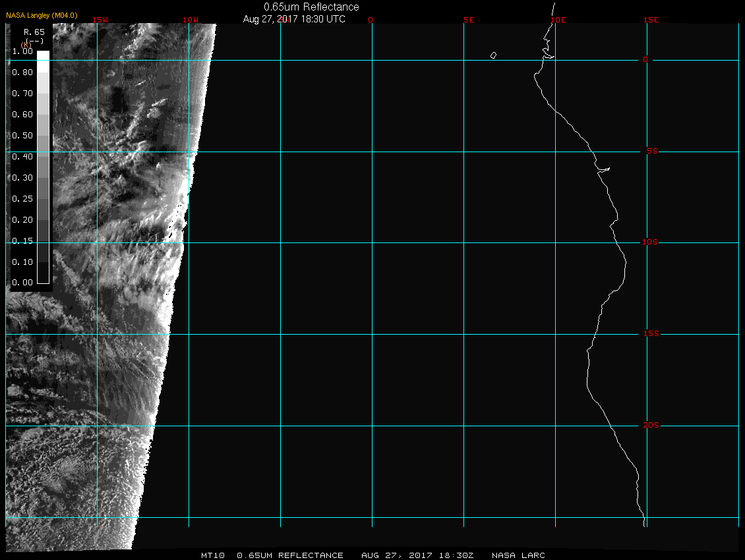Click the "MT10" footer label

point(212,555)
